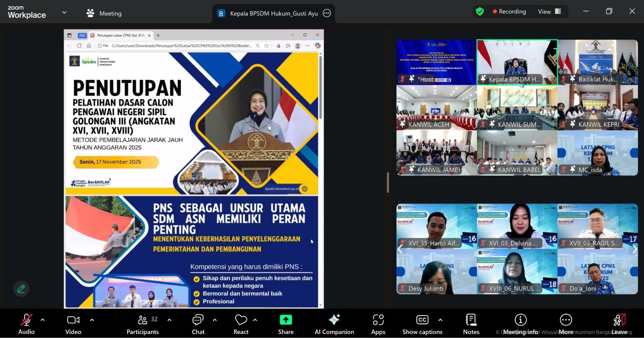Open meeting Notes
644x338 pixels.
(471, 324)
